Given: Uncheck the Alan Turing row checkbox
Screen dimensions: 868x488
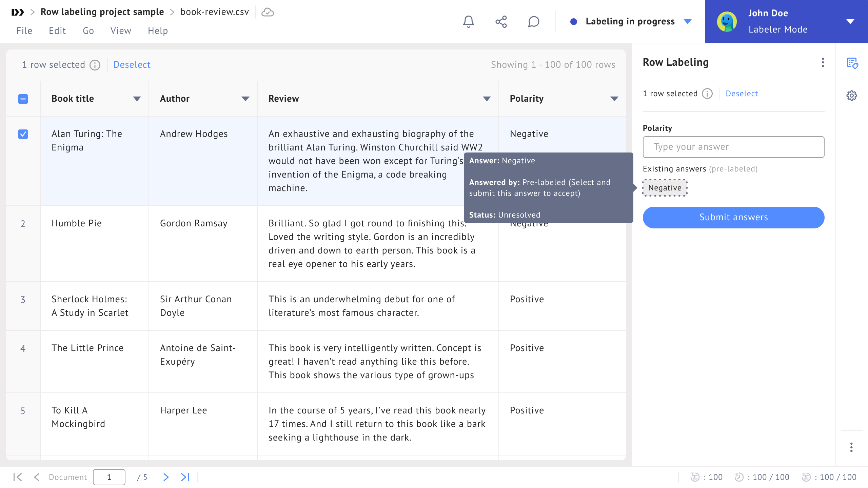Looking at the screenshot, I should coord(23,134).
